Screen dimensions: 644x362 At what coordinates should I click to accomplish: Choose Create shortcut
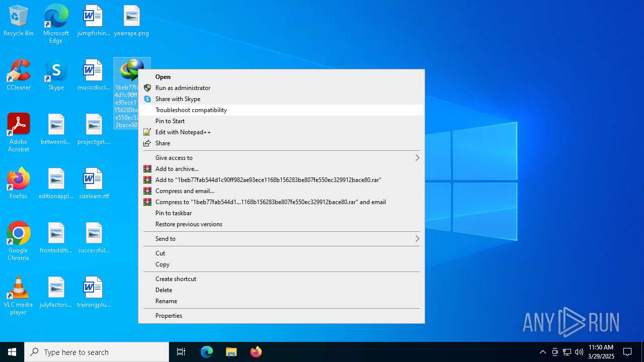tap(281, 279)
